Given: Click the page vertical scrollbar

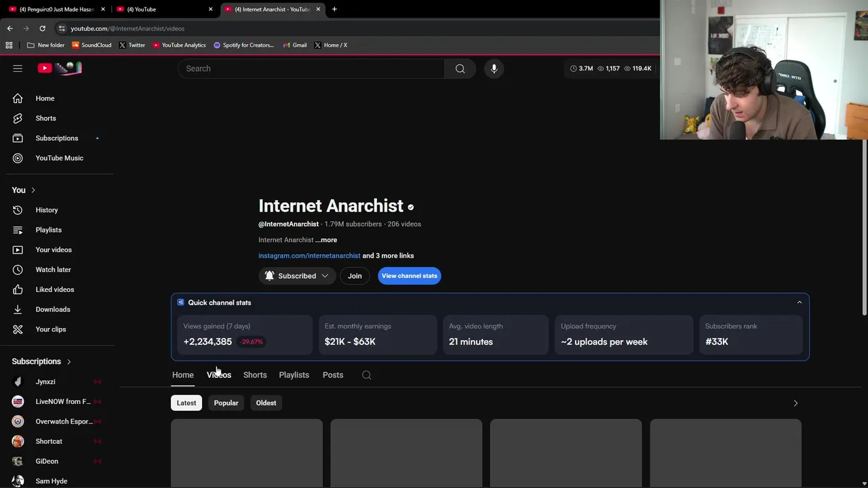Looking at the screenshot, I should (x=864, y=227).
